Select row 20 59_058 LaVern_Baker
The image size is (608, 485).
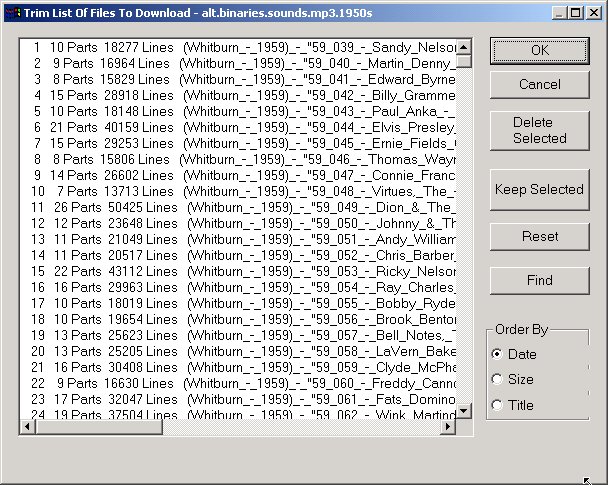coord(238,351)
